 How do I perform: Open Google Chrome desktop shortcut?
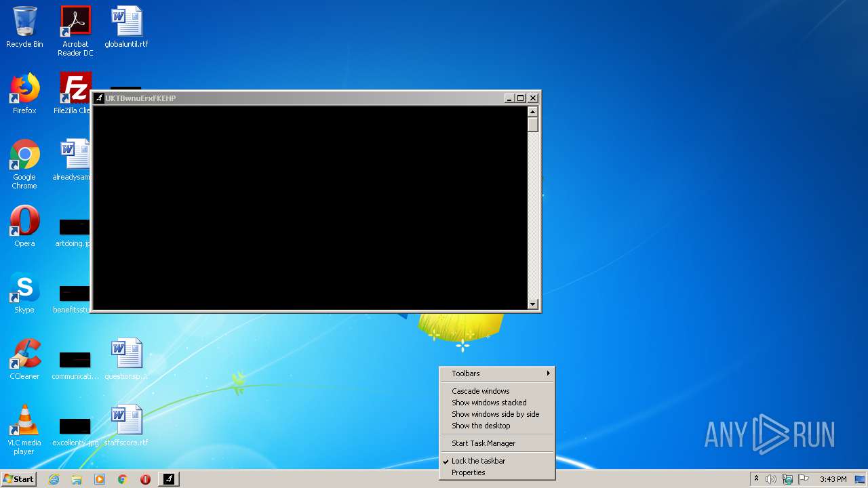click(24, 164)
